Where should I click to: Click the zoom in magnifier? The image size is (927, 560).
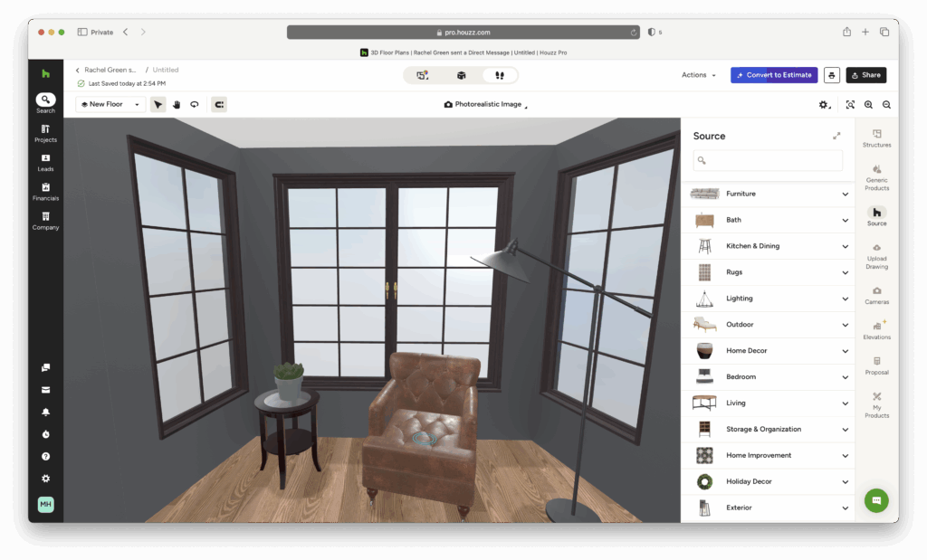(868, 104)
